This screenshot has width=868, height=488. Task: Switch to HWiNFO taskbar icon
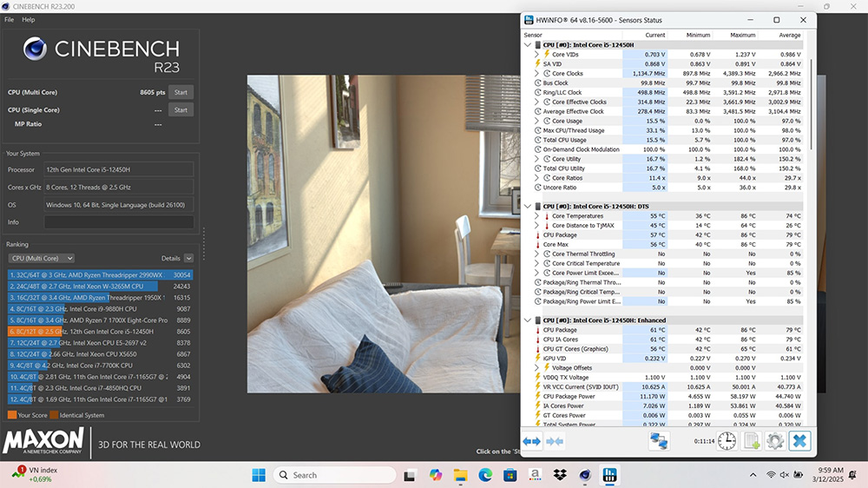point(609,475)
